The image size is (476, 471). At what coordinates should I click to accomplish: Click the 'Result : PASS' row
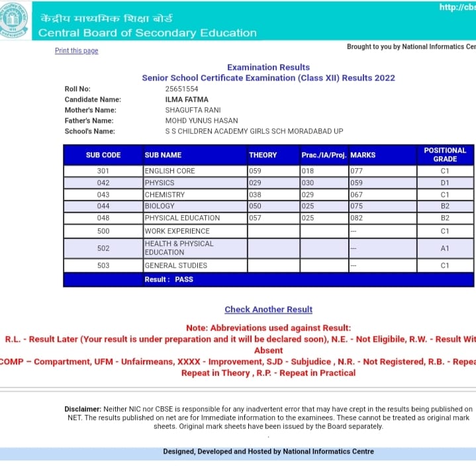pos(269,280)
